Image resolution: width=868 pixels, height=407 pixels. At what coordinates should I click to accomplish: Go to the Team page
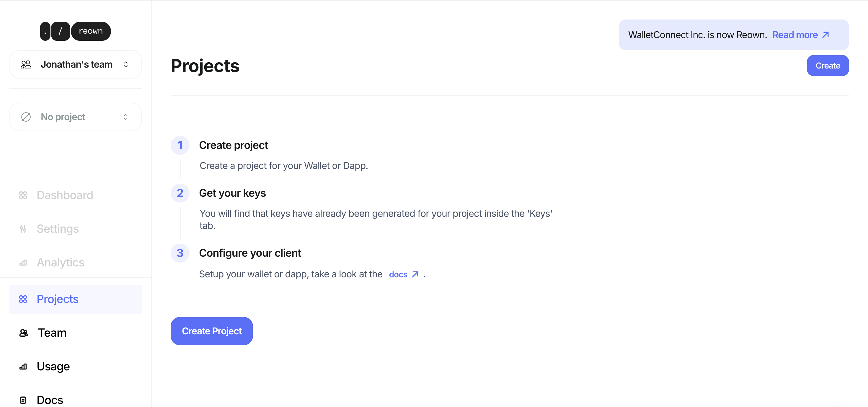click(x=52, y=333)
